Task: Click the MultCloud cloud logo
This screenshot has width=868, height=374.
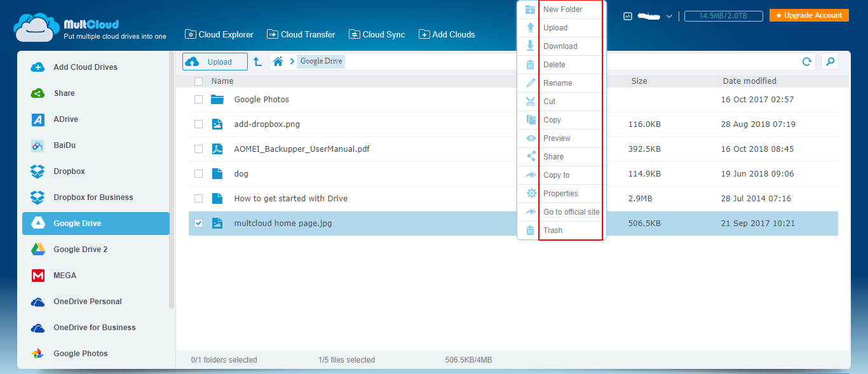Action: [36, 27]
